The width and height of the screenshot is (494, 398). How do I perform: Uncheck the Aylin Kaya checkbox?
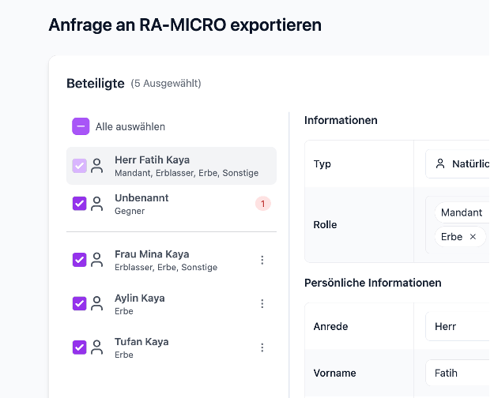click(79, 304)
